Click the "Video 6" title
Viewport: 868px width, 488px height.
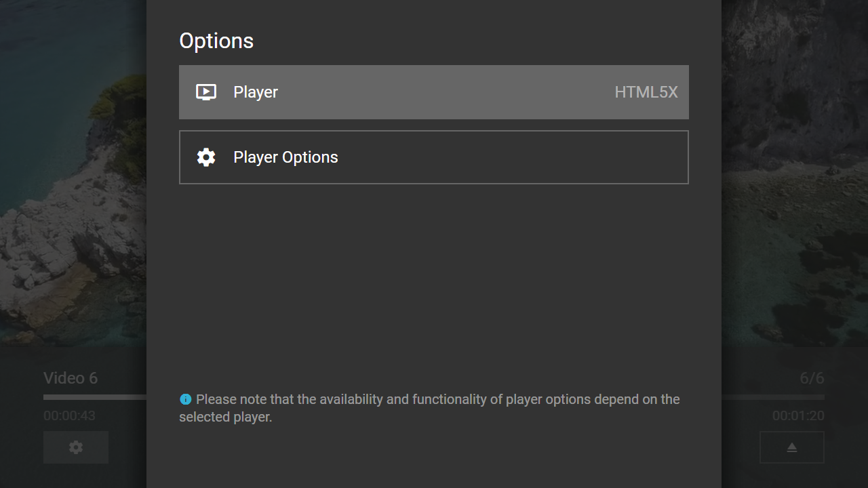click(x=71, y=378)
